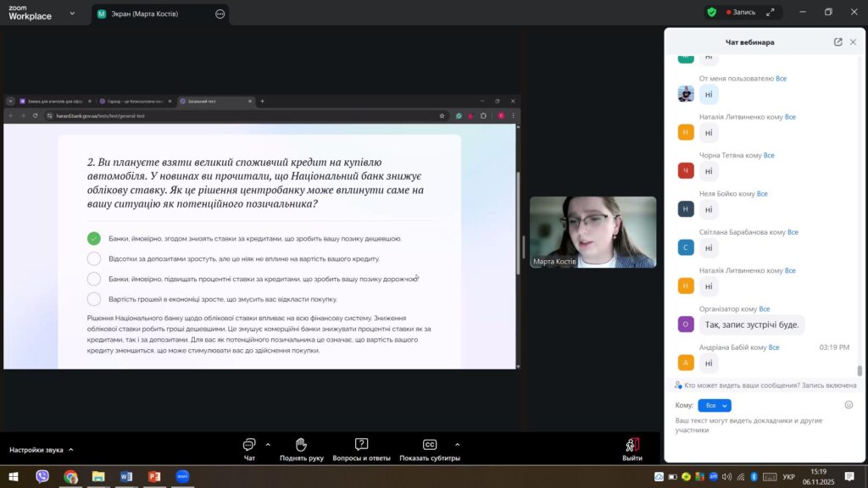Expand subtitle options chevron
868x488 pixels.
click(457, 444)
